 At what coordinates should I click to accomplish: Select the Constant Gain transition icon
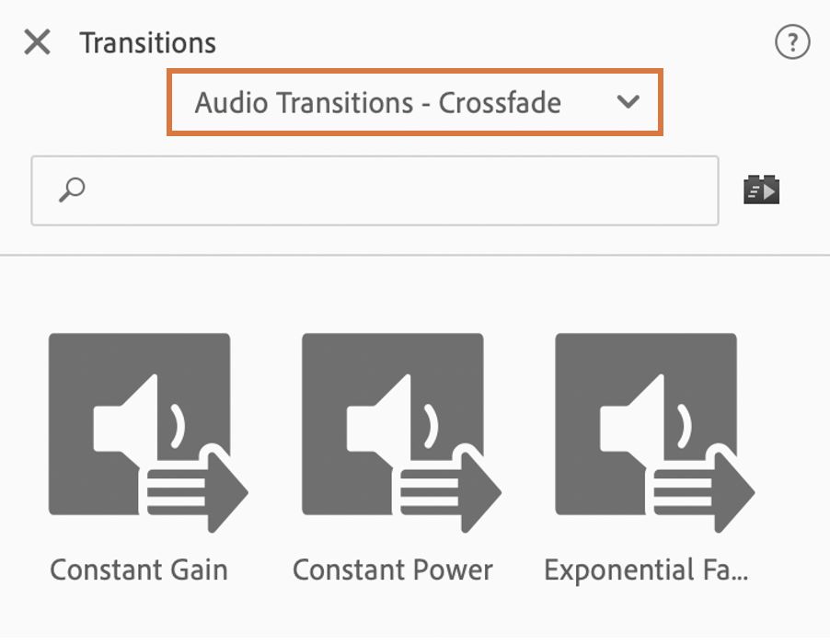click(139, 425)
